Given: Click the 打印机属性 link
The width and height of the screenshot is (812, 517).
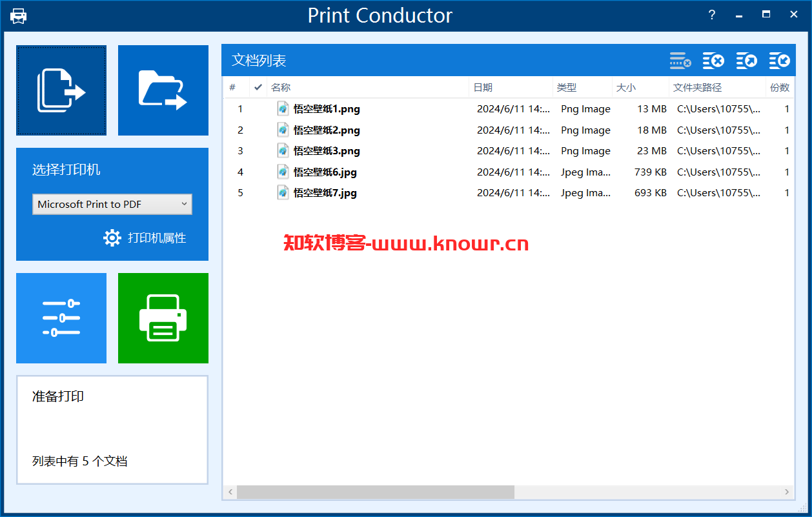Looking at the screenshot, I should click(x=157, y=238).
